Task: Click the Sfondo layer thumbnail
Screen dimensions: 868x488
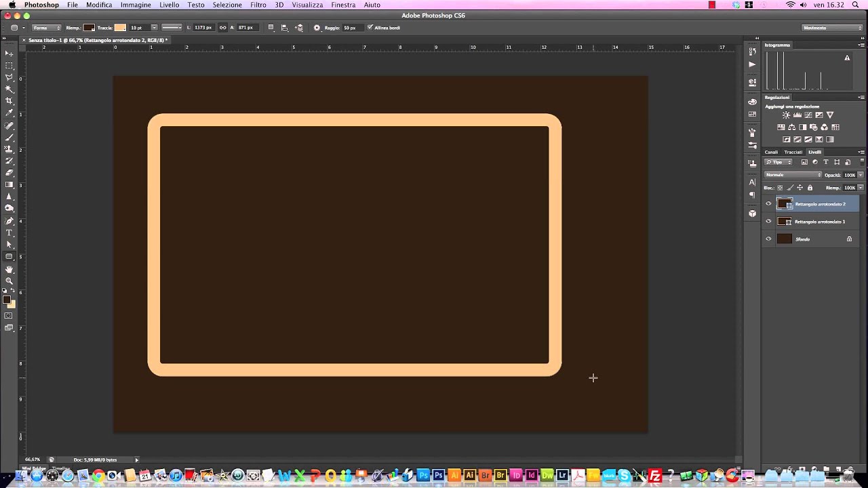Action: pos(785,239)
